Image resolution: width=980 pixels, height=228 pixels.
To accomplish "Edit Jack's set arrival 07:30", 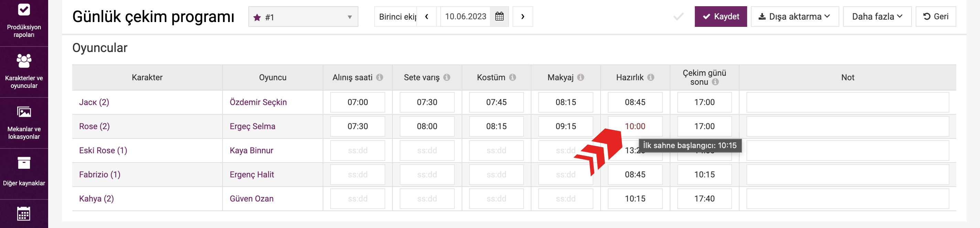I will [x=427, y=102].
